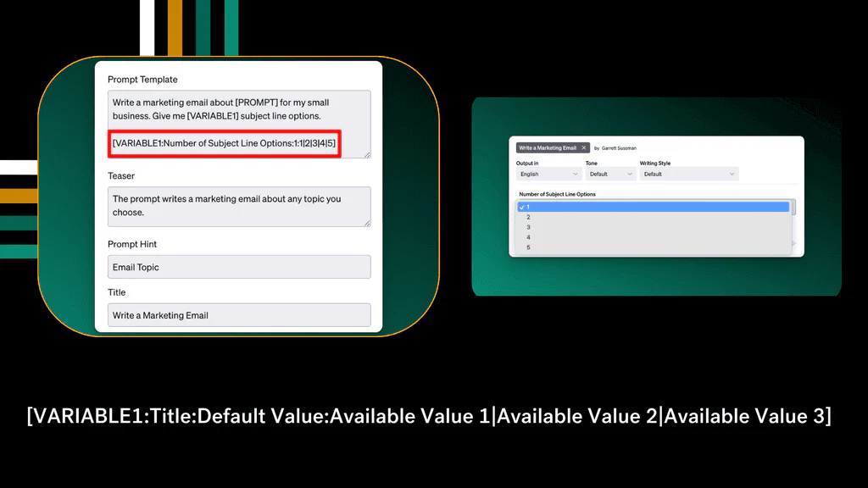Focus the Prompt Hint field containing Email Topic
This screenshot has height=488, width=868.
pos(239,267)
